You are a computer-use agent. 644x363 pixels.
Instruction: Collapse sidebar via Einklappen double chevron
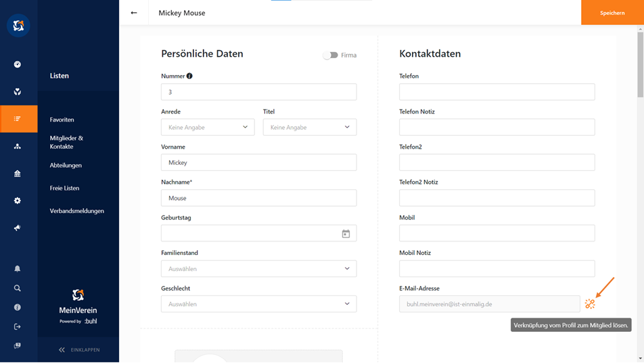tap(62, 350)
